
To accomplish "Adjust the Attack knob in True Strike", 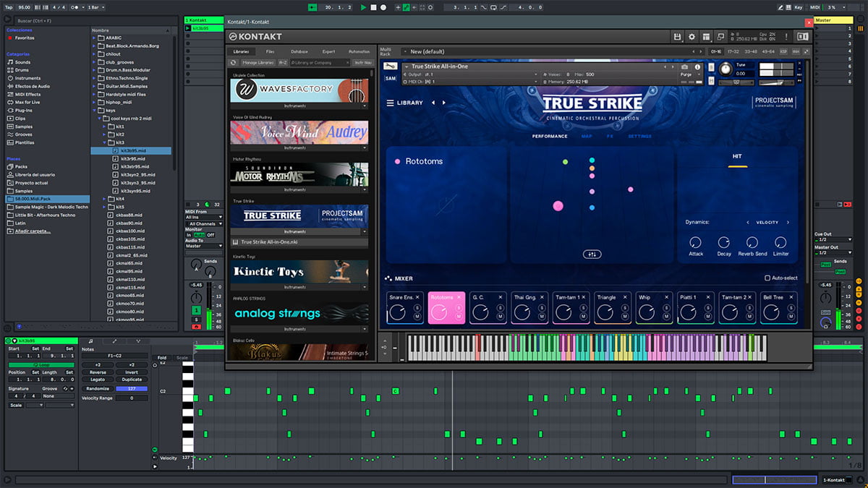I will [695, 242].
